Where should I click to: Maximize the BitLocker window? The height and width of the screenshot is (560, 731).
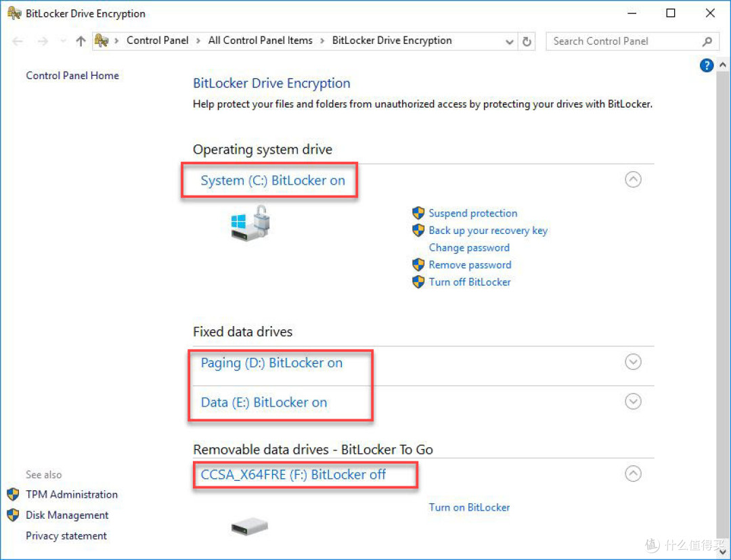670,13
